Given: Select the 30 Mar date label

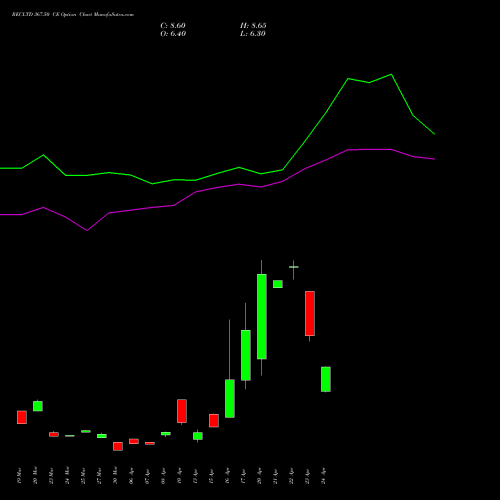Looking at the screenshot, I should (x=115, y=476).
